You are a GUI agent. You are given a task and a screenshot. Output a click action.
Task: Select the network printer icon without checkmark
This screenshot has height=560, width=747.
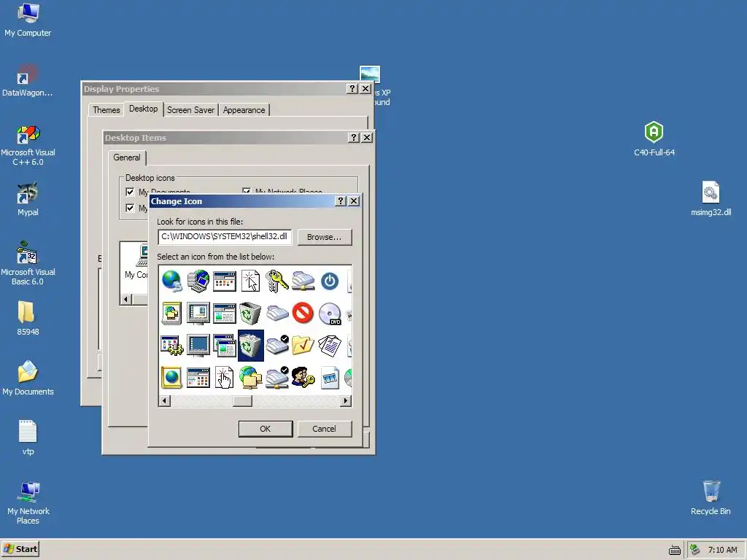[x=303, y=281]
